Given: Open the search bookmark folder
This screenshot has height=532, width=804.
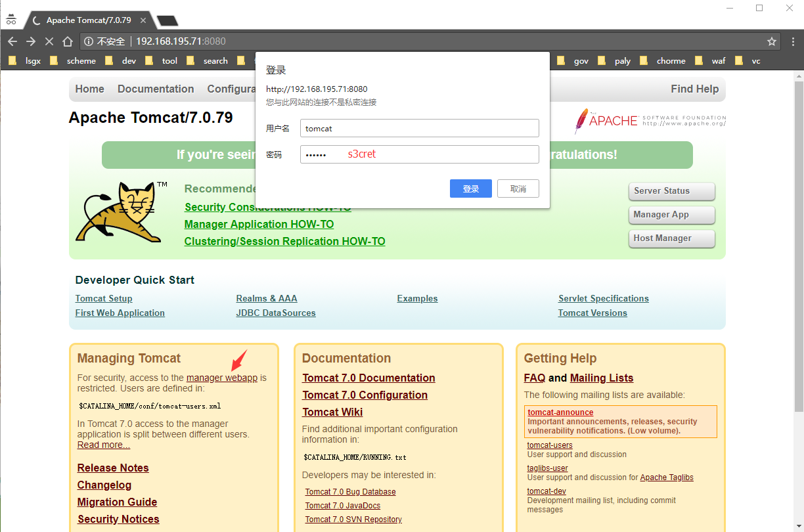Looking at the screenshot, I should pos(208,61).
